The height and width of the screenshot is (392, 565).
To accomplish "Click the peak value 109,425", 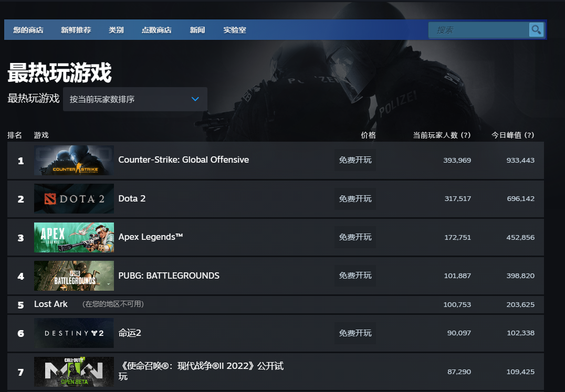I will click(x=520, y=372).
